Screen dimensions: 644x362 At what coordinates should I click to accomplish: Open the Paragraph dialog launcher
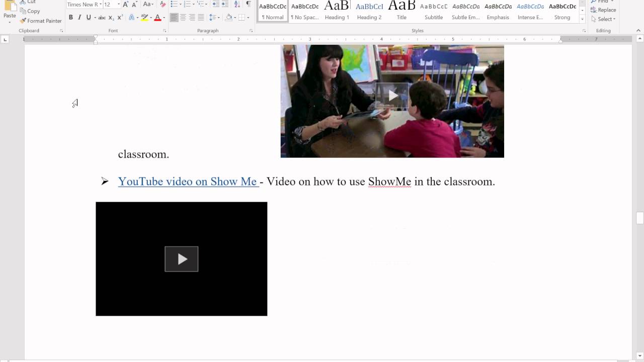[x=251, y=31]
